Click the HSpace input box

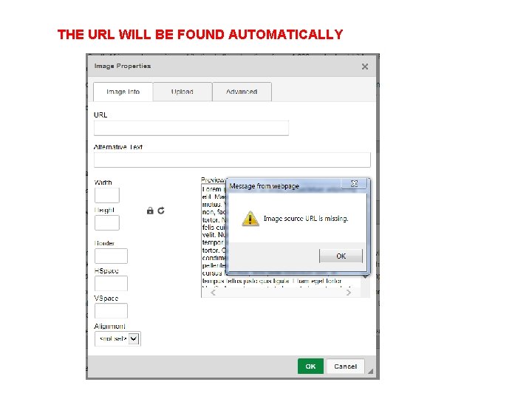pos(111,283)
